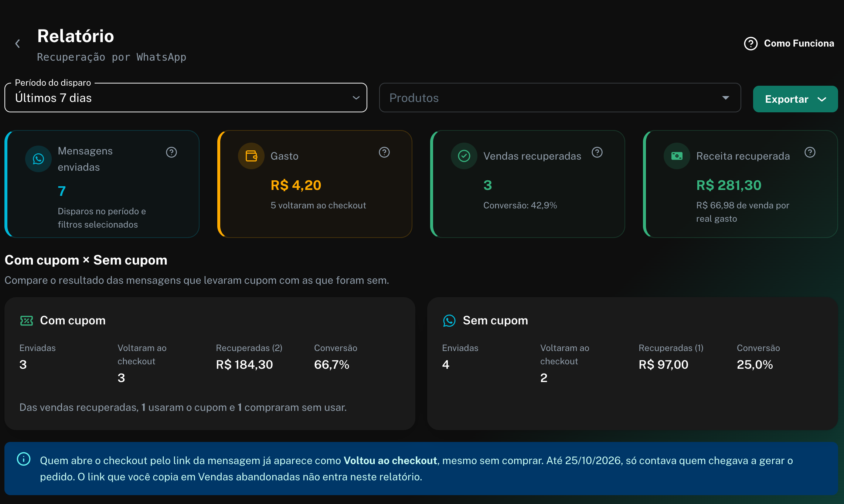Click the WhatsApp icon in Mensagens enviadas card
This screenshot has width=844, height=504.
[x=38, y=159]
